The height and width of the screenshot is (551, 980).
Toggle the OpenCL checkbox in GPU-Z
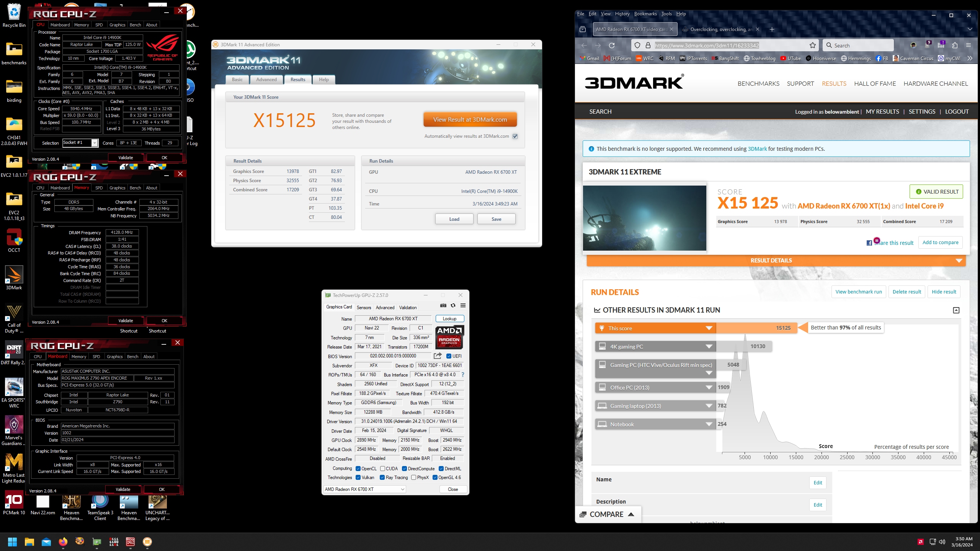(358, 469)
